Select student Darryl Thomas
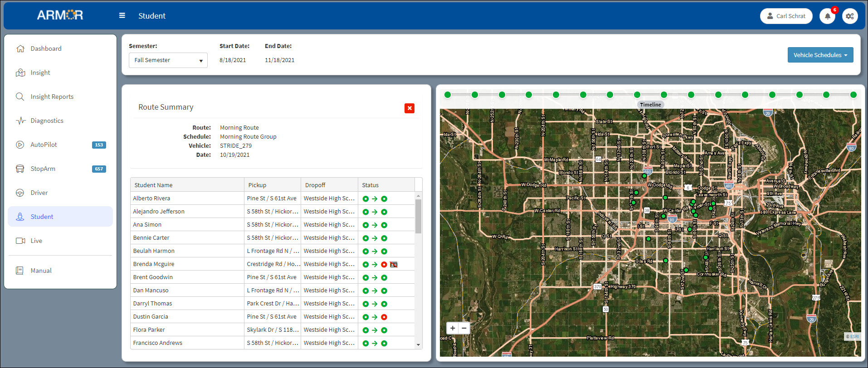Viewport: 868px width, 368px height. 273,304
